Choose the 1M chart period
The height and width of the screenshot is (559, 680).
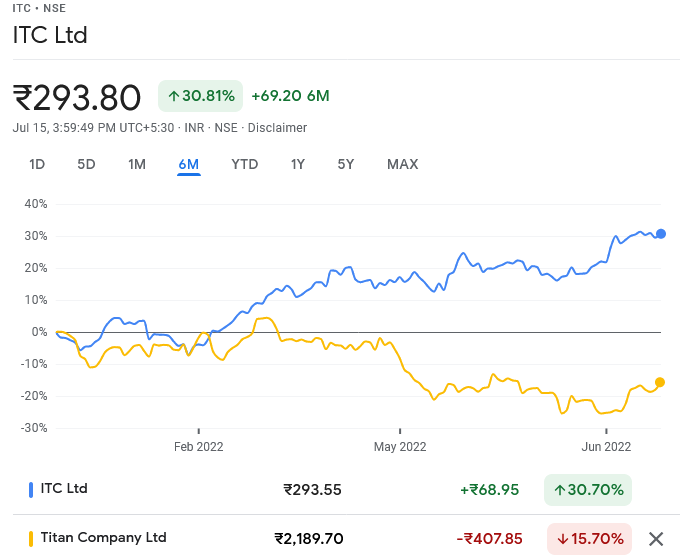coord(137,164)
